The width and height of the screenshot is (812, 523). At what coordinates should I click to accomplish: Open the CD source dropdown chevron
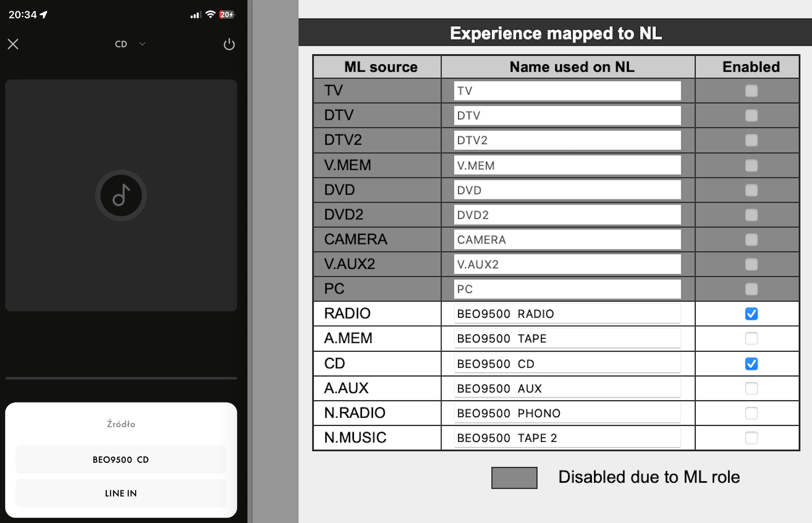tap(142, 44)
